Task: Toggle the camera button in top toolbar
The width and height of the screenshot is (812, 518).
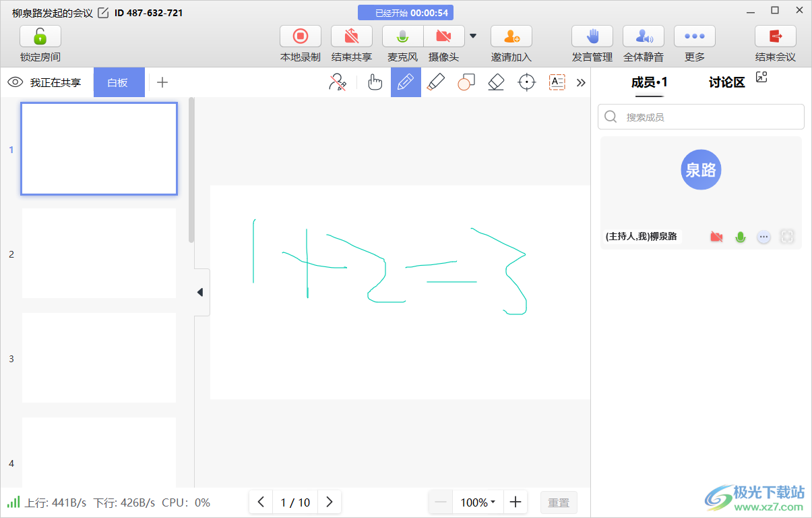Action: click(443, 36)
